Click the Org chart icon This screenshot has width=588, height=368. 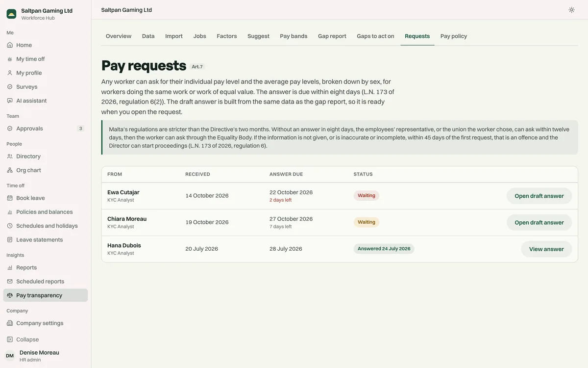[x=10, y=170]
